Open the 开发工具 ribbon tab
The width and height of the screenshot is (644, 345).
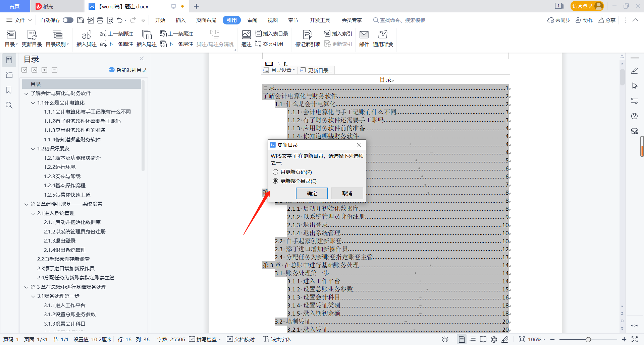320,20
